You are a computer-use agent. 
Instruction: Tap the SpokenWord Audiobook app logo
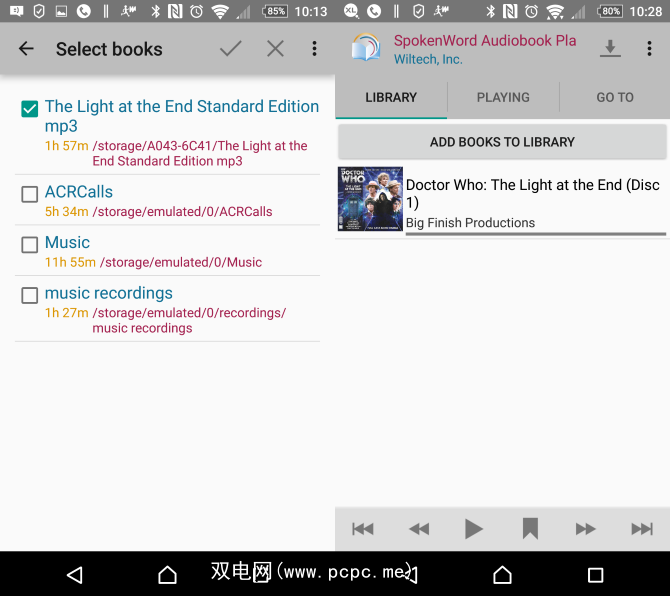point(366,47)
